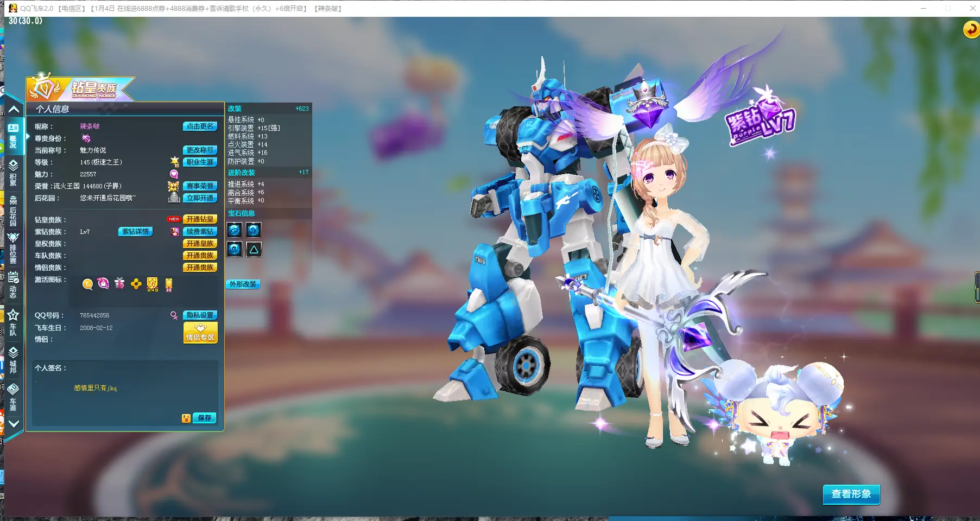This screenshot has width=980, height=521.
Task: Click 开通贵族 in the 情侣贵族 row
Action: tap(200, 268)
